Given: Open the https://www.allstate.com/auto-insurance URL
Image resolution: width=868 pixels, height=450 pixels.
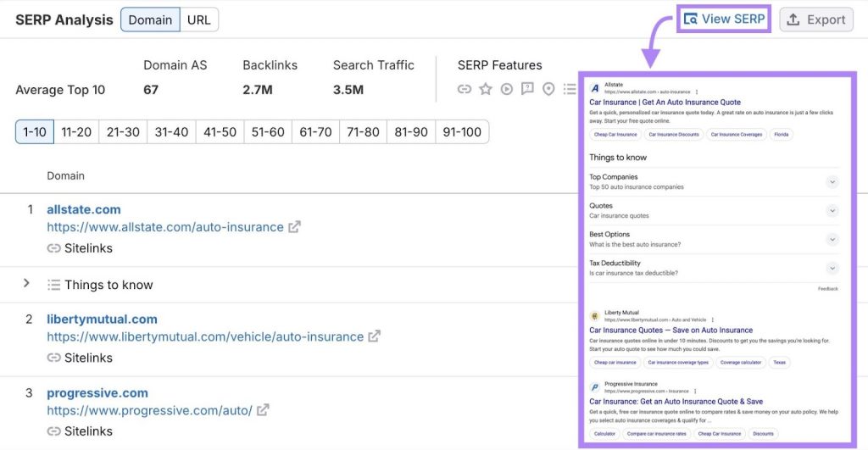Looking at the screenshot, I should tap(165, 227).
